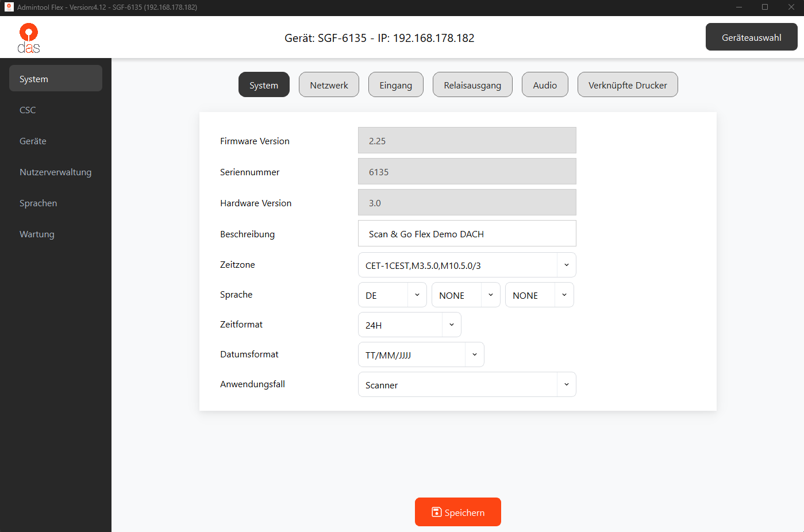Click the Firmware Version label
Image resolution: width=804 pixels, height=532 pixels.
click(x=255, y=141)
